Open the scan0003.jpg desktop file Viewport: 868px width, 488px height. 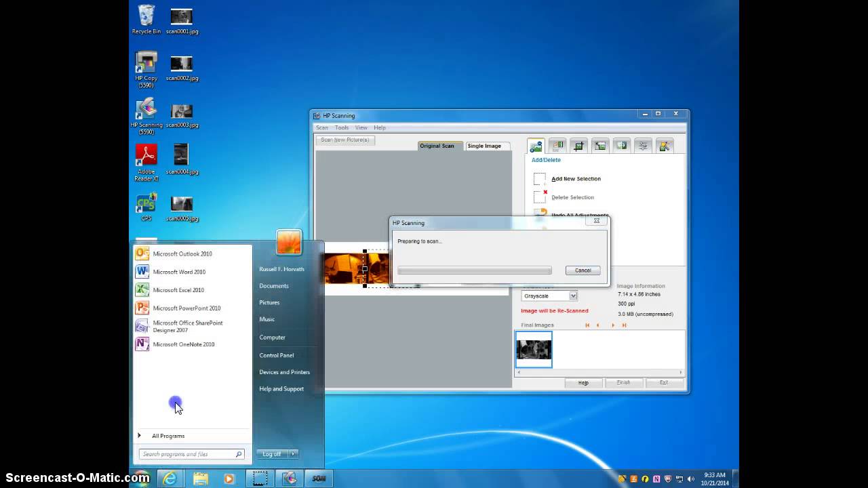pos(182,115)
